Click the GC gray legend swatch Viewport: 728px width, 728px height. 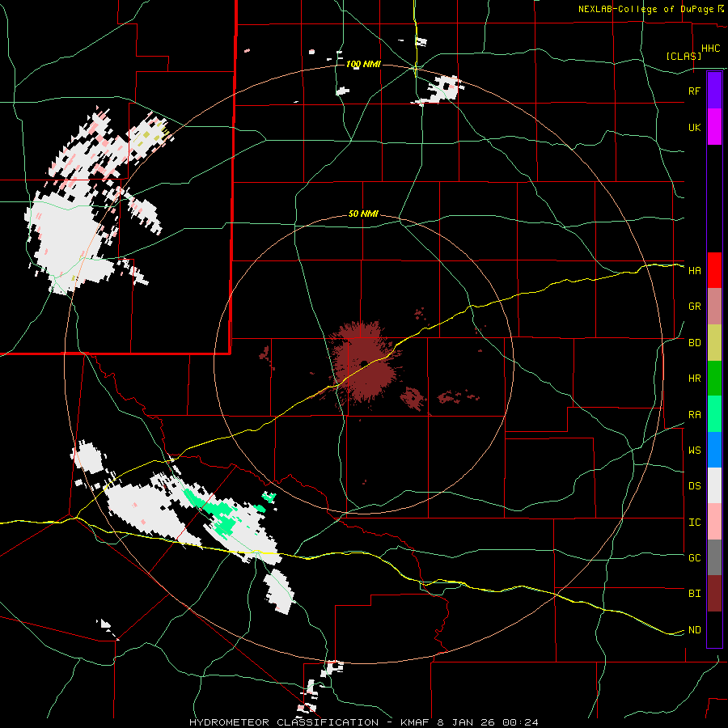(714, 557)
